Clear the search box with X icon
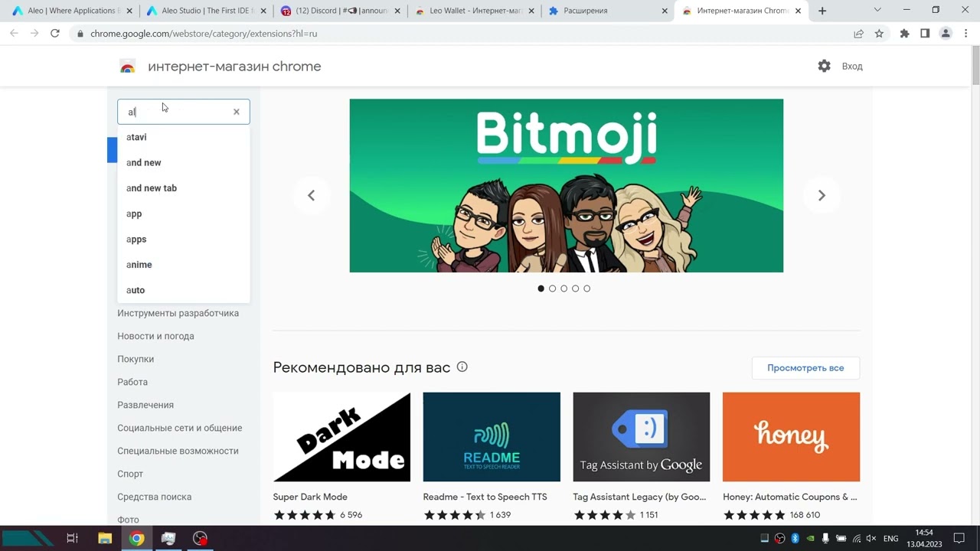 pos(237,112)
